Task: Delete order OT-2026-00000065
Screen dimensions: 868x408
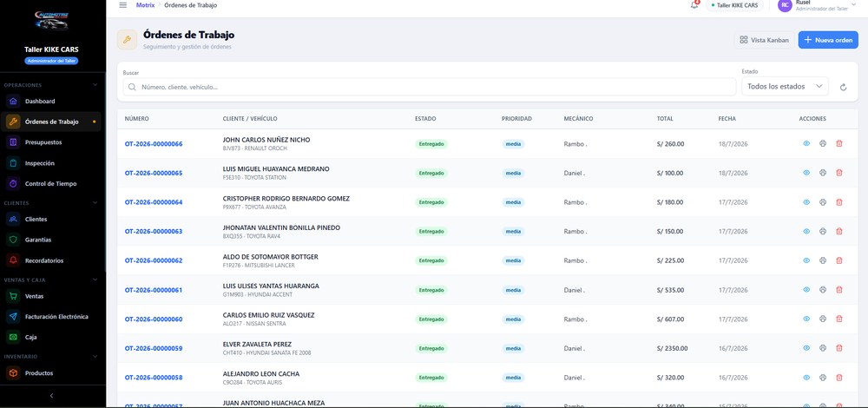Action: click(x=839, y=173)
